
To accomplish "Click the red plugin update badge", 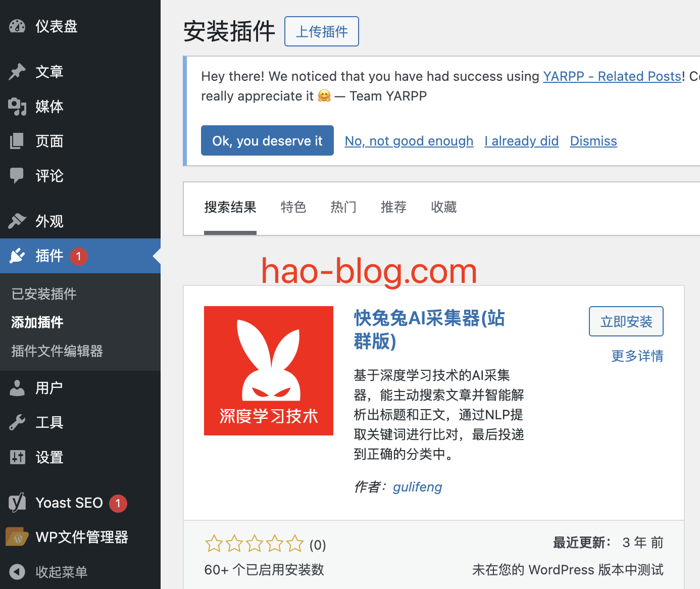I will (x=78, y=256).
